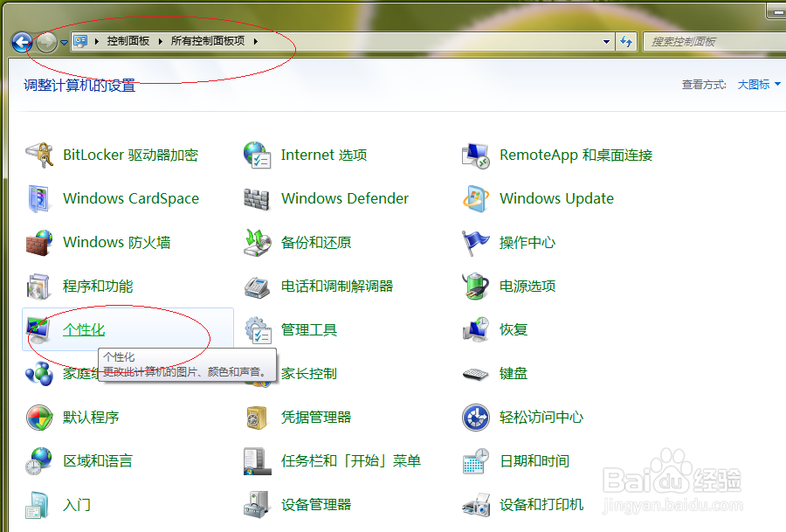
Task: Select 控制面板 in the breadcrumb path
Action: [128, 41]
